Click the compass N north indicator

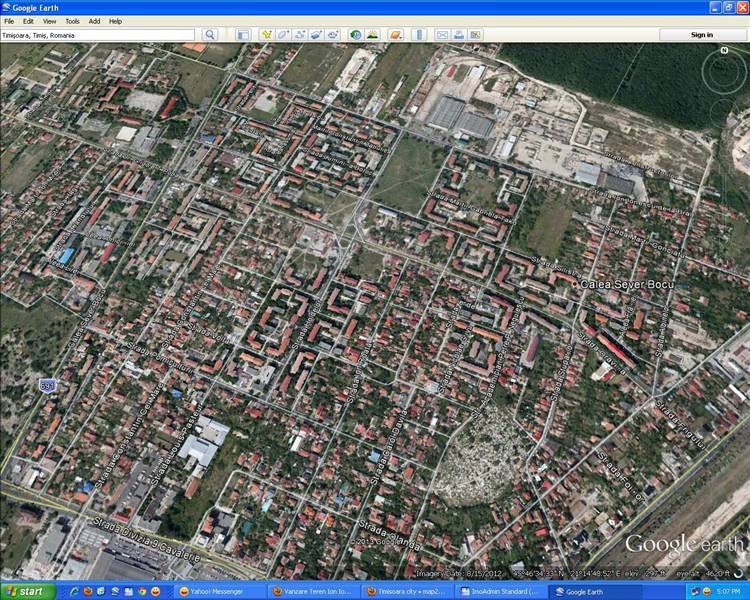tap(723, 49)
